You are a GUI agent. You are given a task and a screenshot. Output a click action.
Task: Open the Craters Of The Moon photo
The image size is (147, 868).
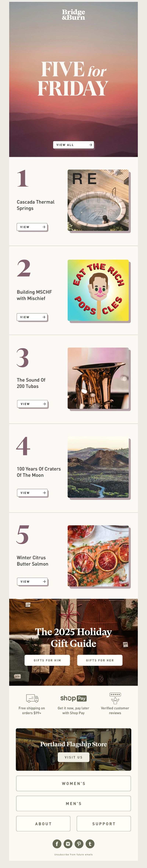[98, 467]
